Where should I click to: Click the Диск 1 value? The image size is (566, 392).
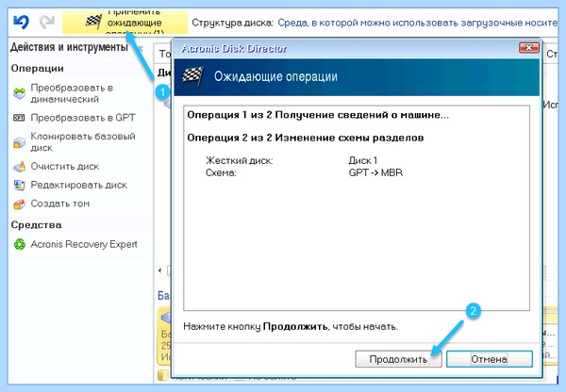363,160
